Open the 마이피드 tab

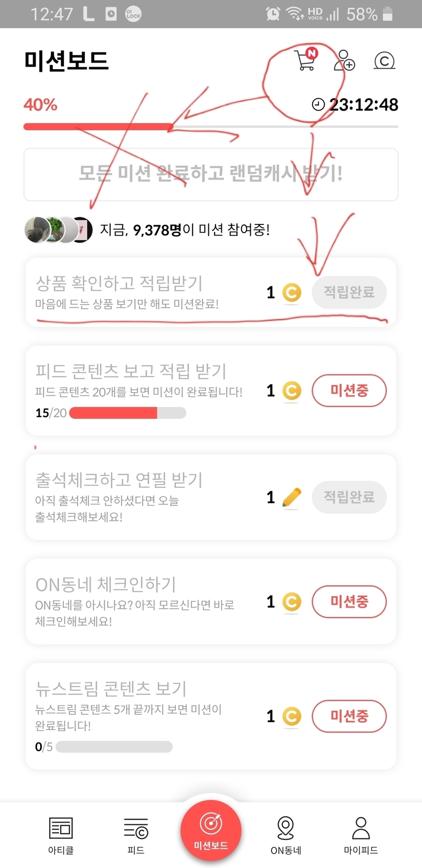coord(360,835)
